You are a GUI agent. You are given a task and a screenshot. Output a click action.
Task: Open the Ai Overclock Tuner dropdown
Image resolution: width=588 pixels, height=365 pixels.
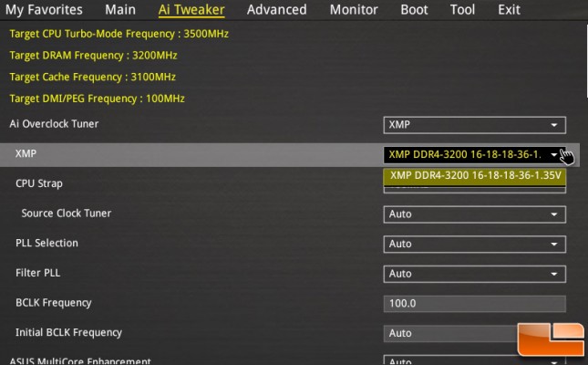474,125
